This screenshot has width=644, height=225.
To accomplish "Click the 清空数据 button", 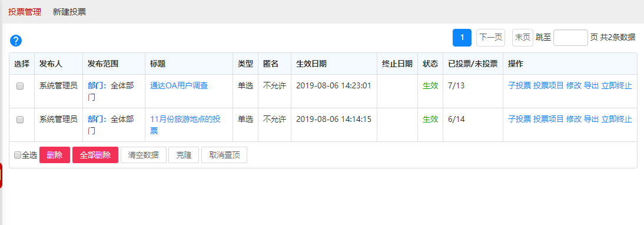I will click(143, 155).
